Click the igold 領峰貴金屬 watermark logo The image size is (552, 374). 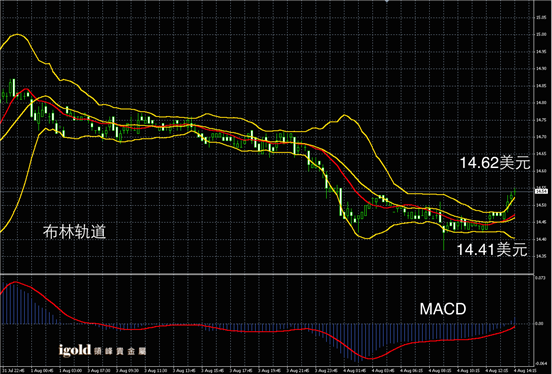tap(102, 350)
